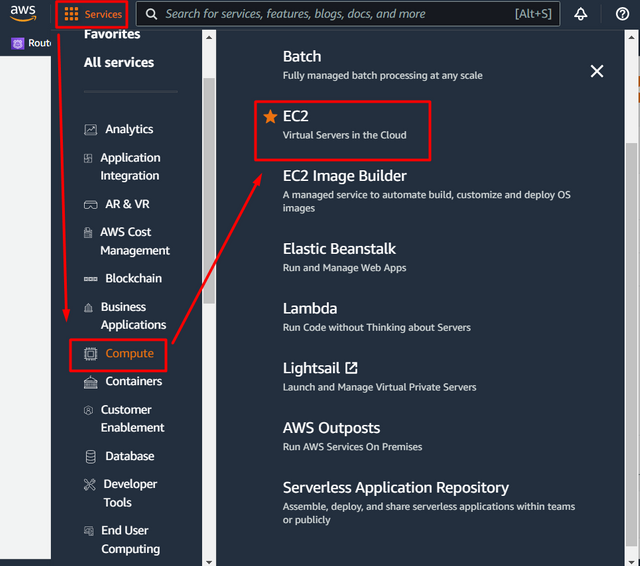The width and height of the screenshot is (640, 566).
Task: Click the services list scrollbar thumb
Action: pos(631,345)
